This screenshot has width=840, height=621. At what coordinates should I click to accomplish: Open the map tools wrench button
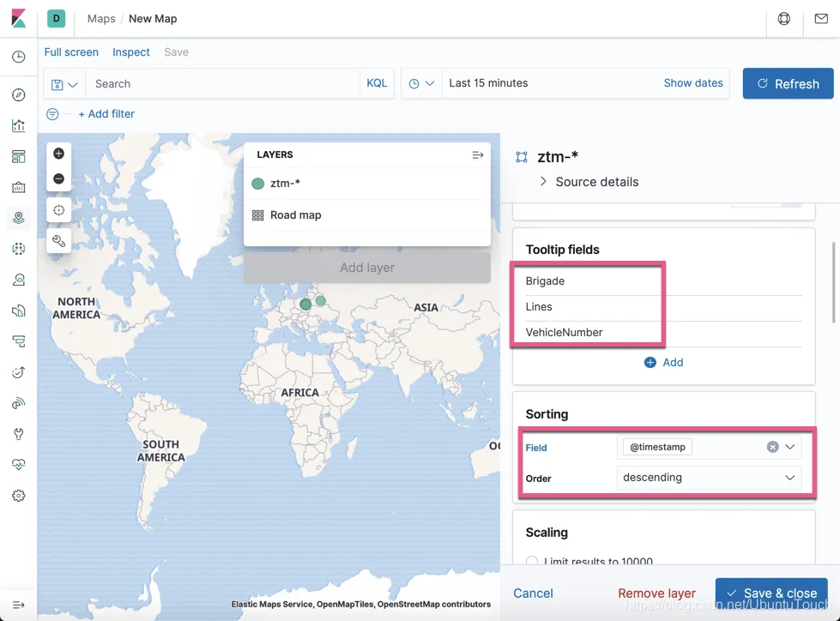tap(59, 241)
